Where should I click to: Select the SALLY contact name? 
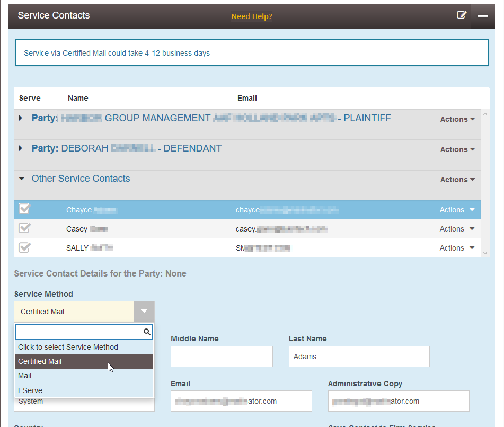(90, 248)
